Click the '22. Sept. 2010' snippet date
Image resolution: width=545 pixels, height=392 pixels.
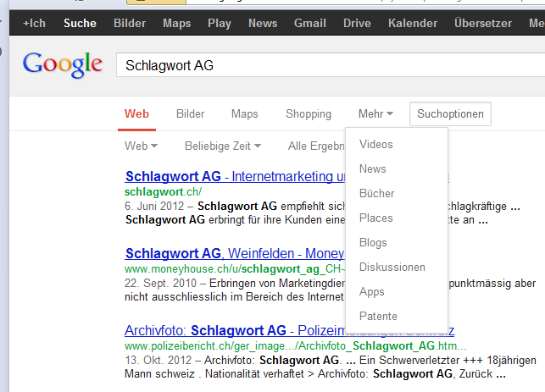coord(160,284)
